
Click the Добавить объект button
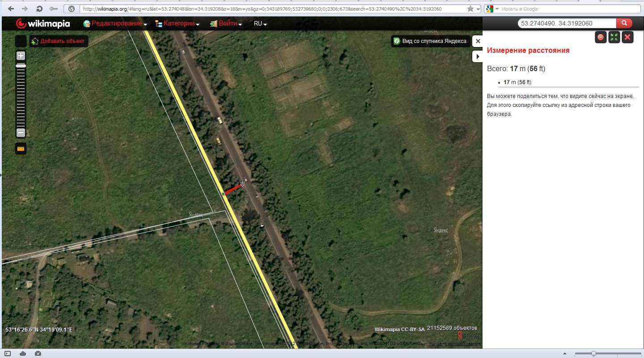tap(58, 41)
